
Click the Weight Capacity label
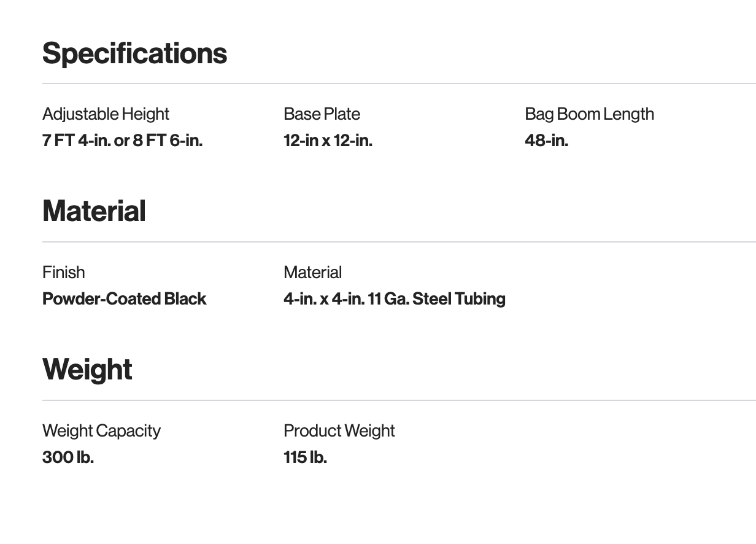(x=101, y=431)
